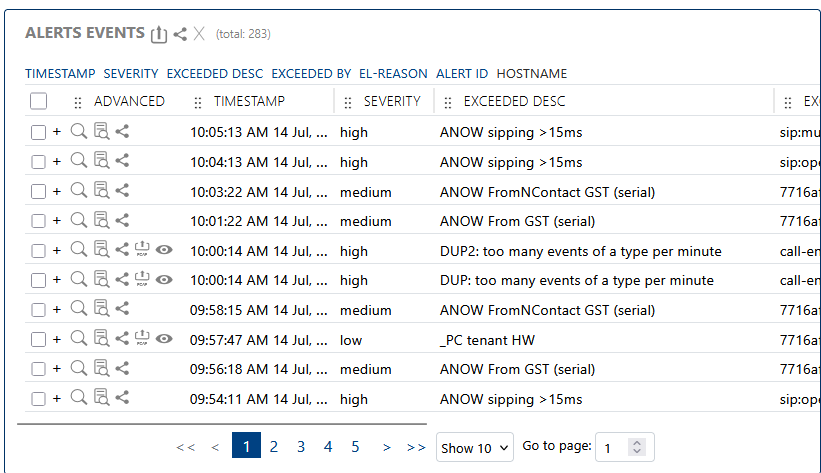The width and height of the screenshot is (821, 473).
Task: Select the EL-REASON column link
Action: pos(393,74)
